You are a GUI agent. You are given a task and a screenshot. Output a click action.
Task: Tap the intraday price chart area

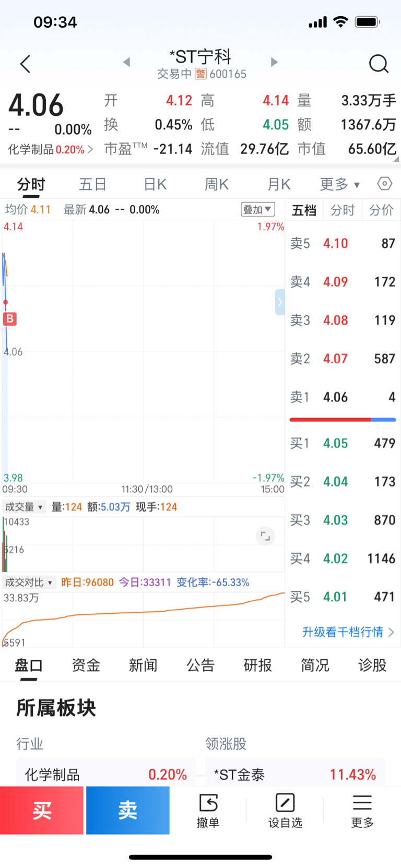[x=144, y=351]
